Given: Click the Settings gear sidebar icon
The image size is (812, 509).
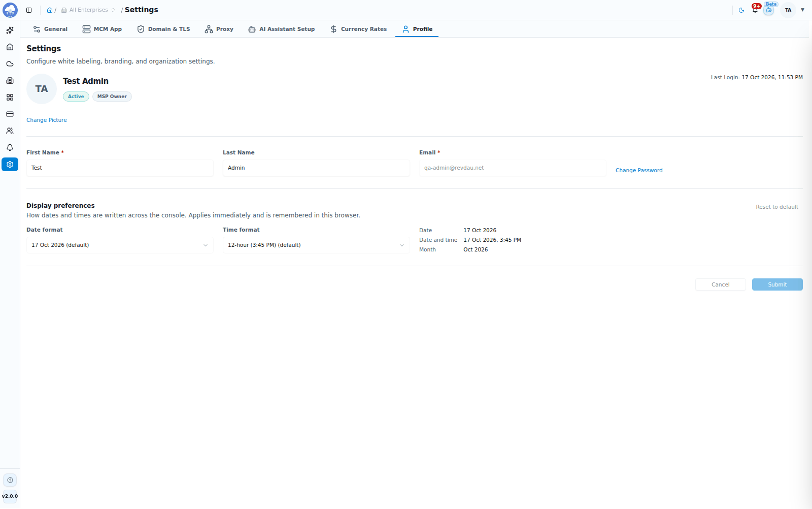Looking at the screenshot, I should (x=10, y=165).
